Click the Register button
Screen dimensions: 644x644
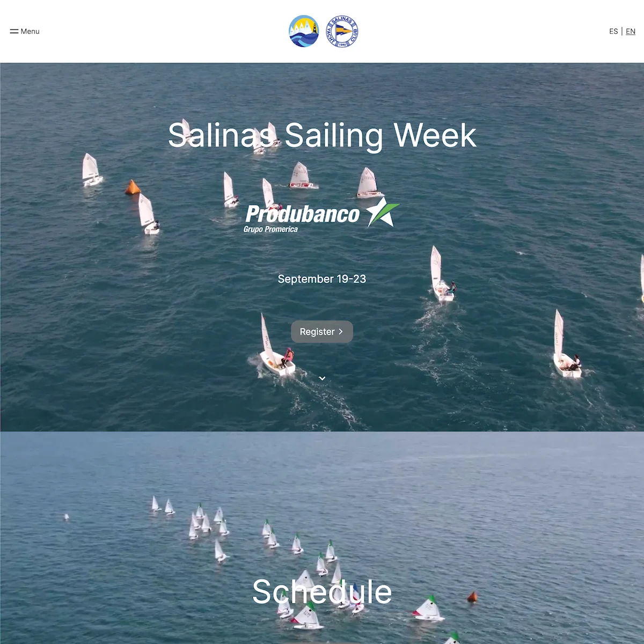click(322, 332)
